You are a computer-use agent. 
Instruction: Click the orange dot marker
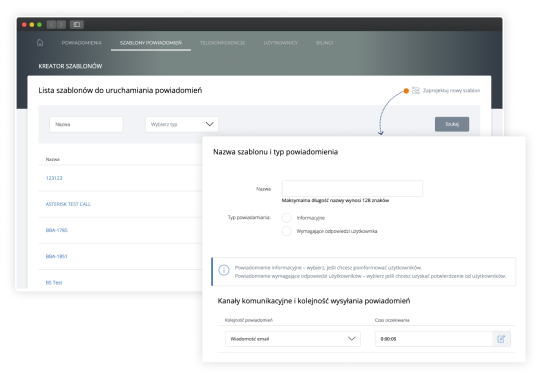406,91
